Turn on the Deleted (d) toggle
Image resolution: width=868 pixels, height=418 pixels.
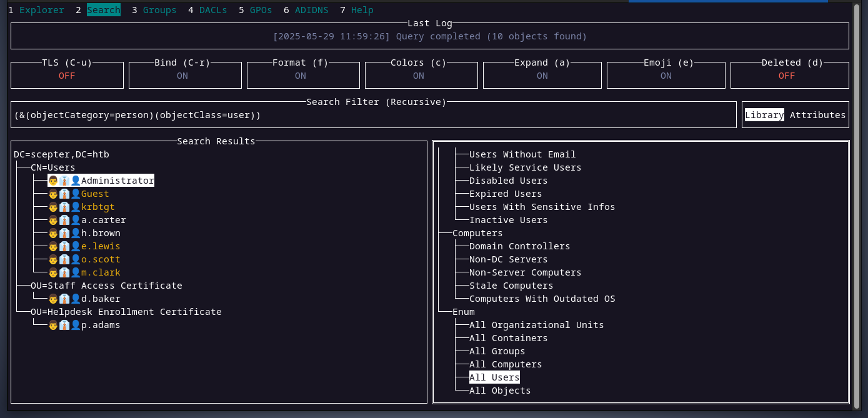pyautogui.click(x=789, y=75)
